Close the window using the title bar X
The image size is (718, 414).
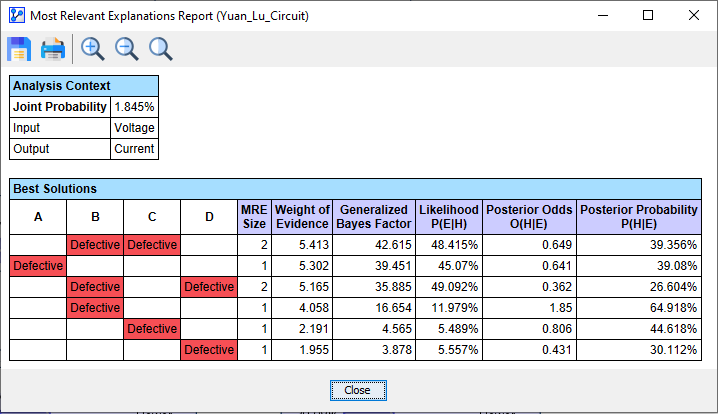[x=694, y=16]
